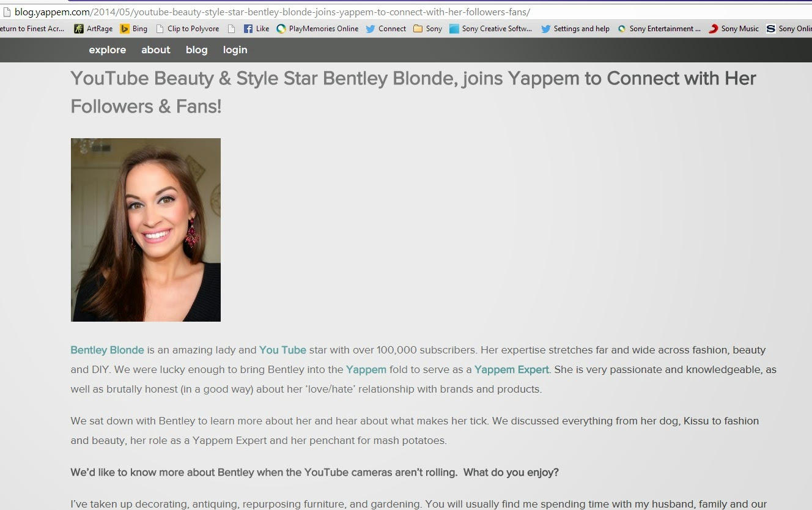Open the Sony Creative Software bookmark
This screenshot has height=510, width=812.
[x=491, y=29]
